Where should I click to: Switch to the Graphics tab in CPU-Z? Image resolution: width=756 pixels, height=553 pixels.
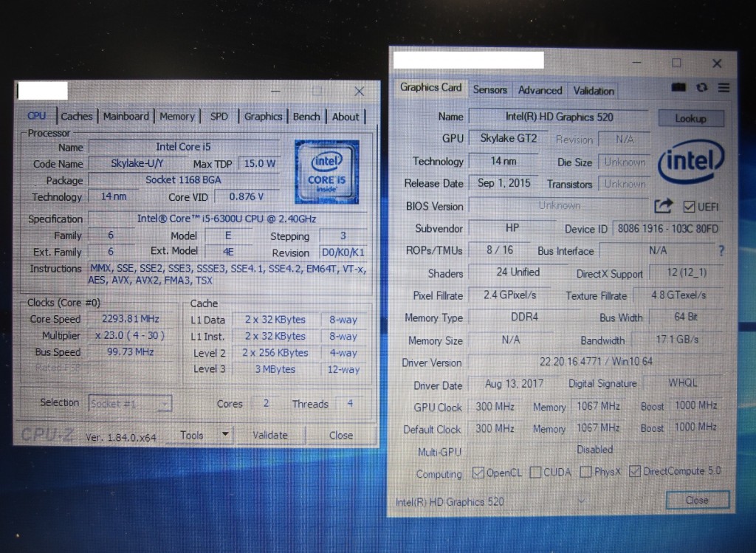(263, 117)
